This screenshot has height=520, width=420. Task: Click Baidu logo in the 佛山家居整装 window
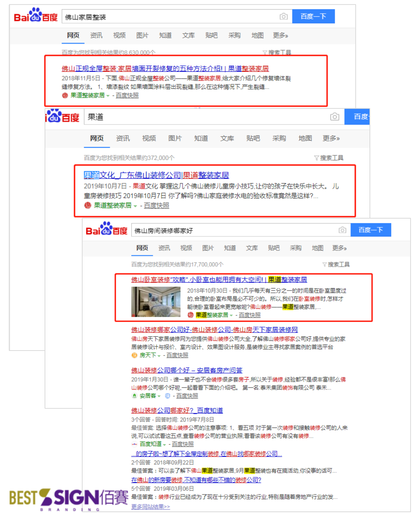point(36,15)
